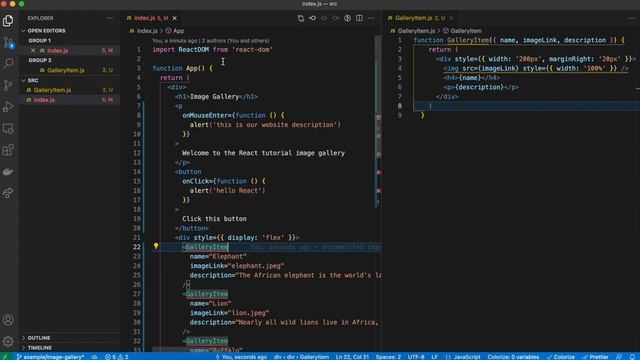Open More Actions menu for index.js editor
Screen dimensions: 640x360
coord(371,18)
